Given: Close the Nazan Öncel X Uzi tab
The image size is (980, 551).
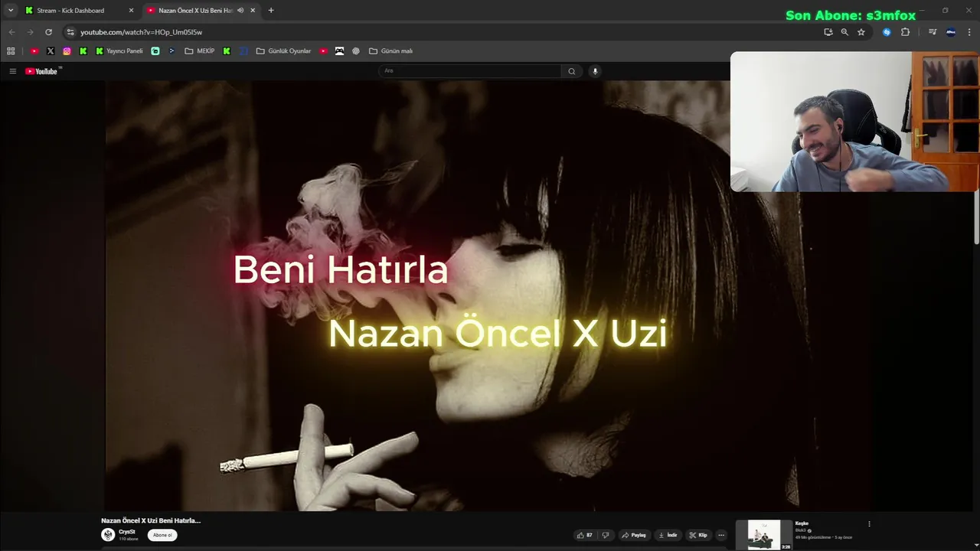Looking at the screenshot, I should [x=253, y=11].
